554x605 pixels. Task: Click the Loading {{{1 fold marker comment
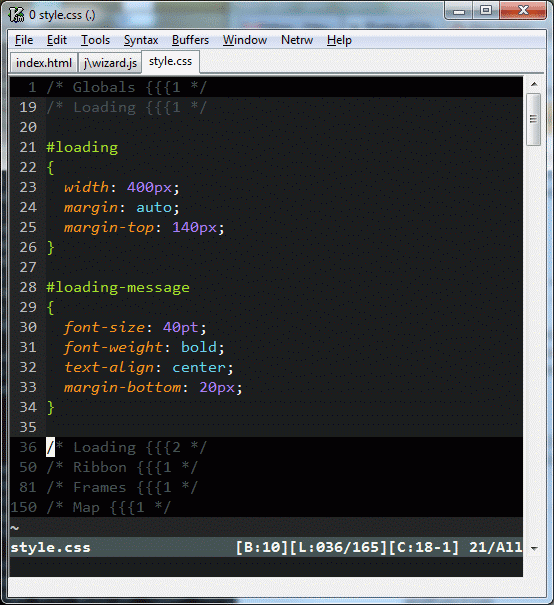[x=127, y=107]
